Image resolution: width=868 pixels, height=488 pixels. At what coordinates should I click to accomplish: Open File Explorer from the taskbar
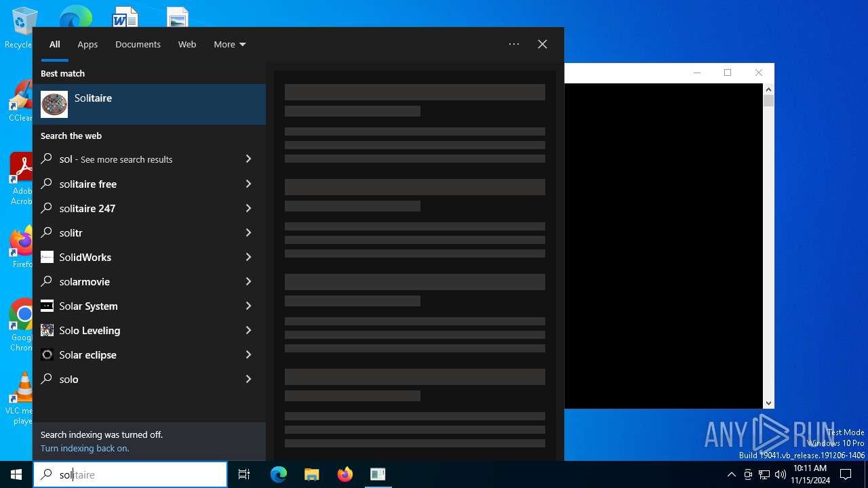[x=311, y=474]
